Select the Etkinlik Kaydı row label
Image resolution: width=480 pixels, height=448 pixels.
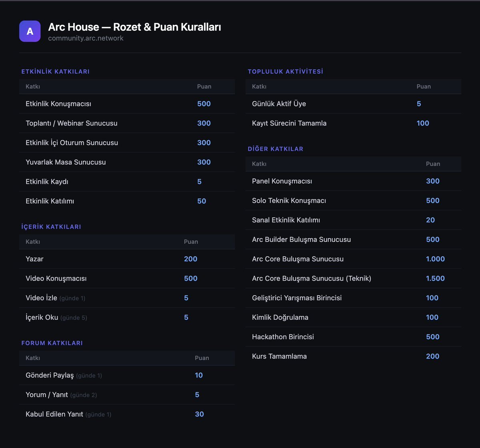pyautogui.click(x=47, y=181)
